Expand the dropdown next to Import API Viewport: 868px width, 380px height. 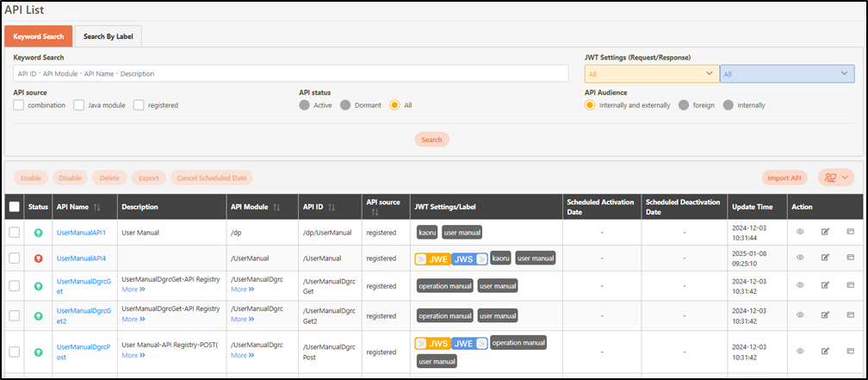tap(835, 178)
